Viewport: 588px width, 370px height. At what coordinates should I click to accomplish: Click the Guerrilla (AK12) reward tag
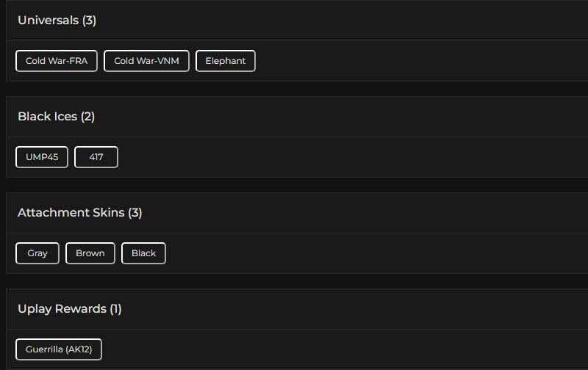point(59,349)
